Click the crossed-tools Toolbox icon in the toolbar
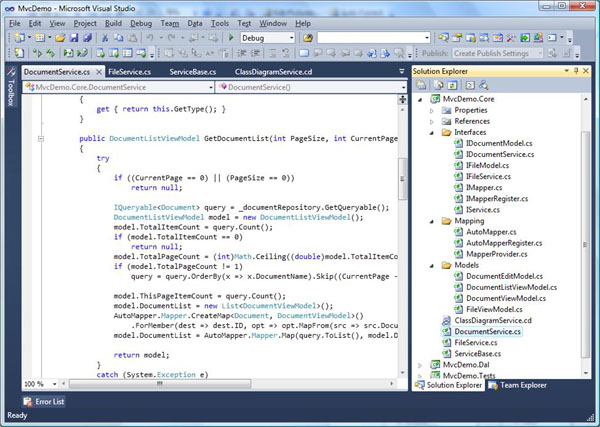The image size is (600, 427). [511, 37]
